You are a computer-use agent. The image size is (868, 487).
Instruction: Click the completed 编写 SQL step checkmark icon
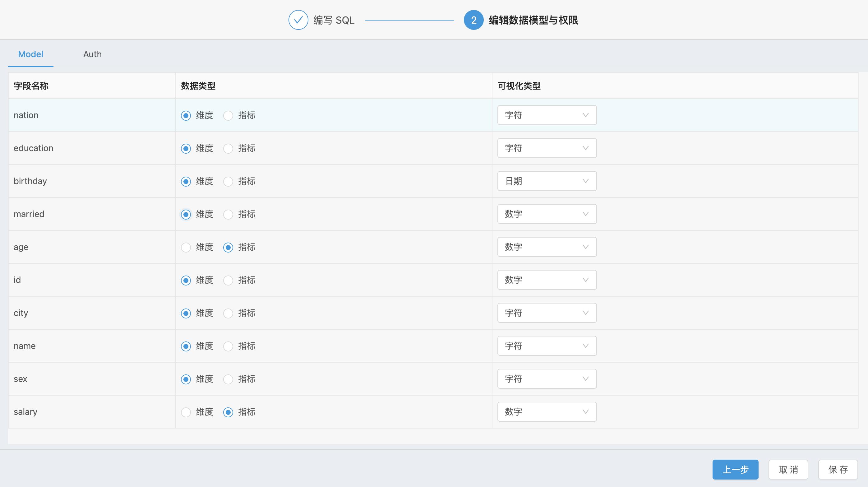298,20
